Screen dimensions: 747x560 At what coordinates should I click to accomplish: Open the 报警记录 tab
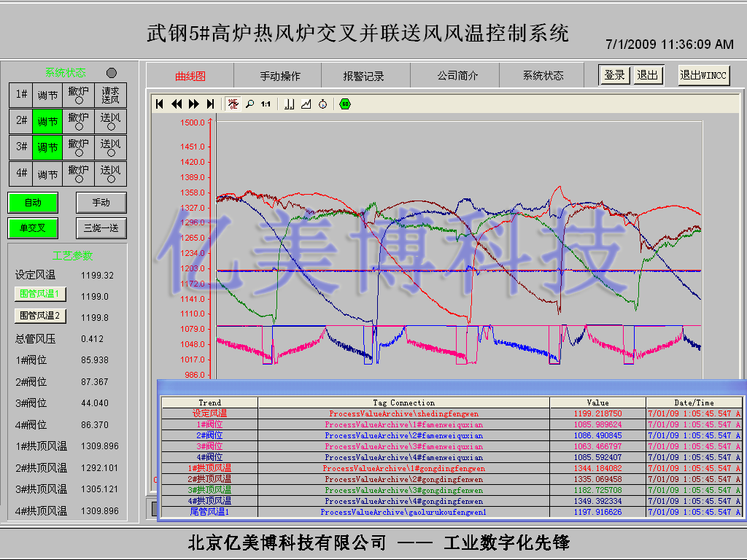[x=364, y=76]
